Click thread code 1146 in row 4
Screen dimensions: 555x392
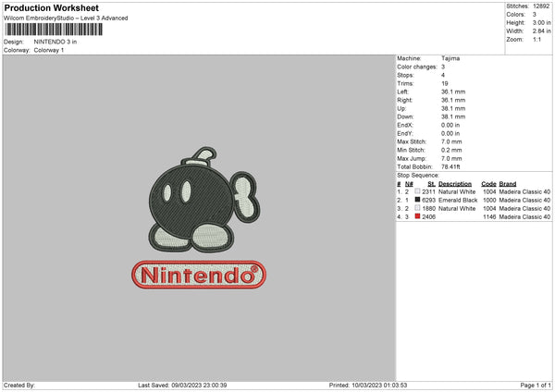[489, 217]
